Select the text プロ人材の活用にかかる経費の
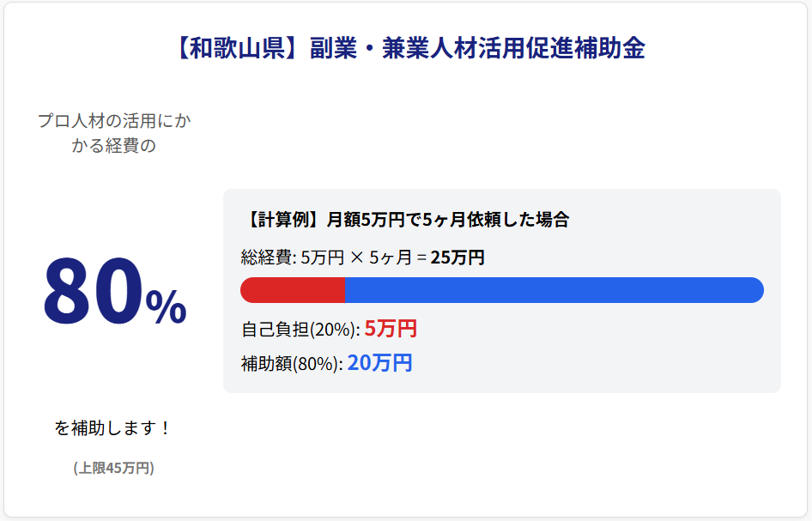 114,133
